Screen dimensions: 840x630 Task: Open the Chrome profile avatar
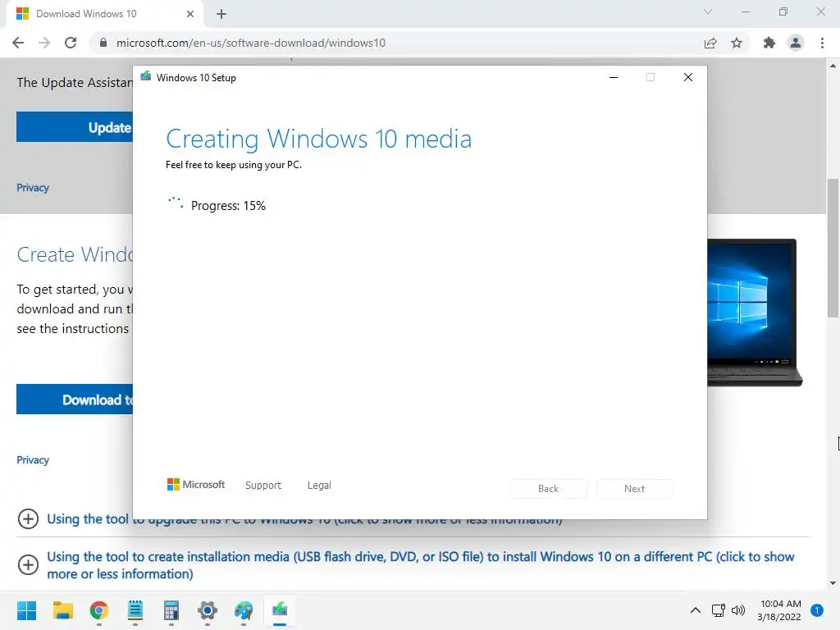796,43
